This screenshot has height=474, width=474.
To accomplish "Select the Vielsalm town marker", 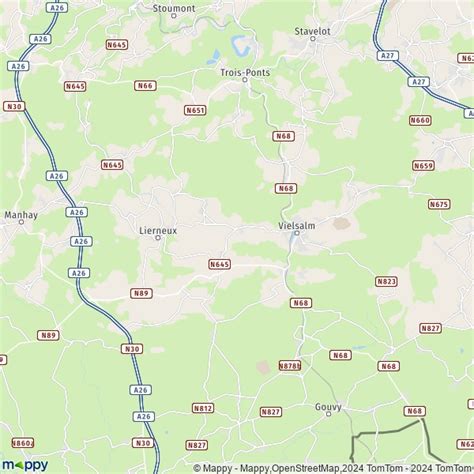I will pyautogui.click(x=297, y=233).
